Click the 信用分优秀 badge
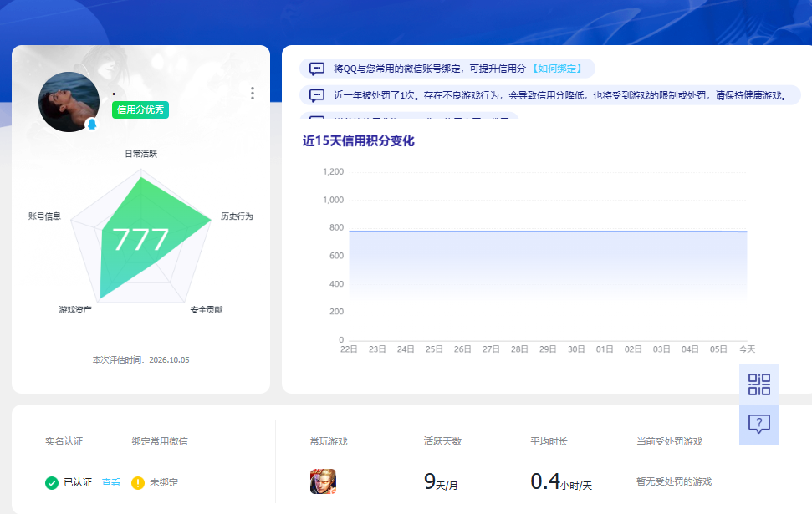Viewport: 812px width, 514px height. 140,109
